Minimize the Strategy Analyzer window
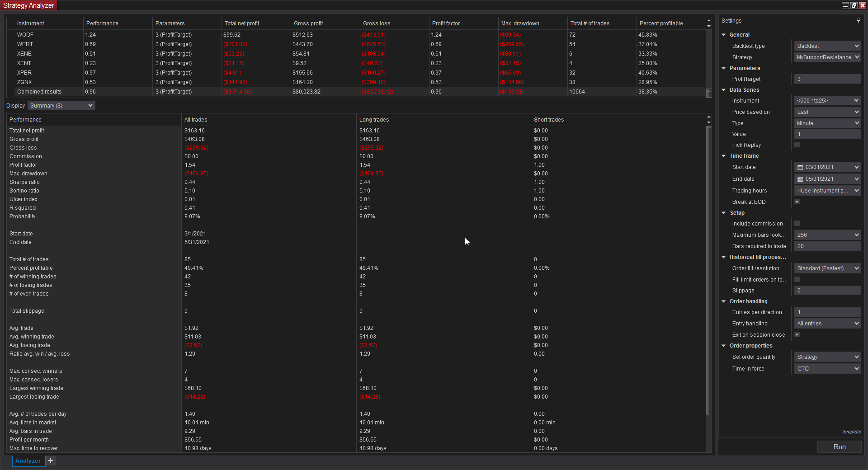The image size is (868, 470). pyautogui.click(x=845, y=5)
